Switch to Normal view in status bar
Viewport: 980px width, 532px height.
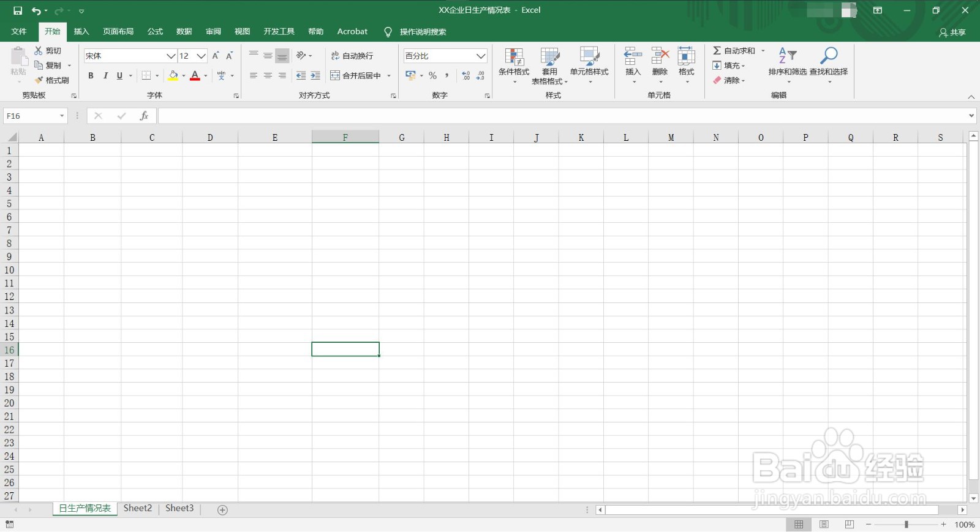pyautogui.click(x=799, y=525)
